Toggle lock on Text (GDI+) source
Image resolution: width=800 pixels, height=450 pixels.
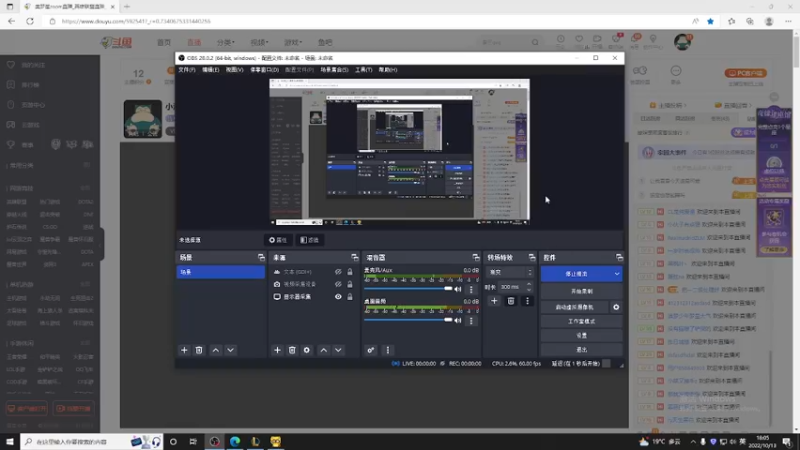pyautogui.click(x=349, y=272)
